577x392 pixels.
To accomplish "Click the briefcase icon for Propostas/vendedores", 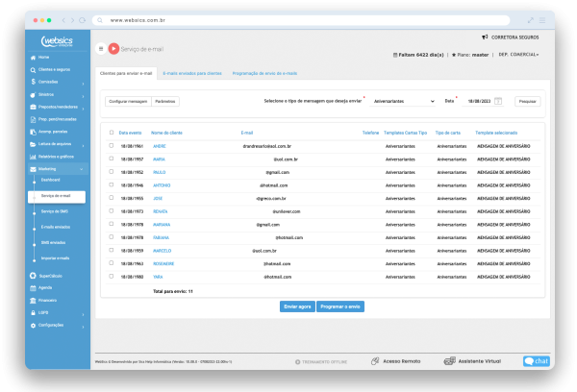I will 33,107.
